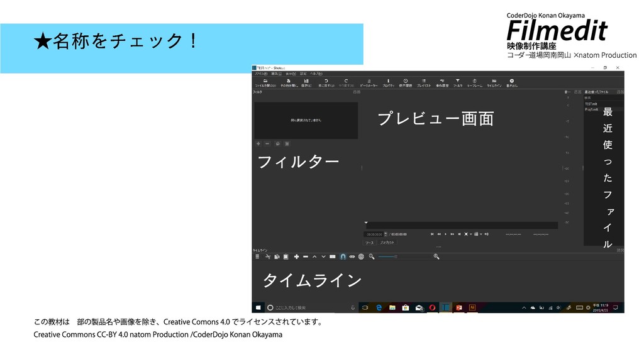Screen dimensions: 644x362
Task: Open the History (操作履歴) panel
Action: point(442,83)
